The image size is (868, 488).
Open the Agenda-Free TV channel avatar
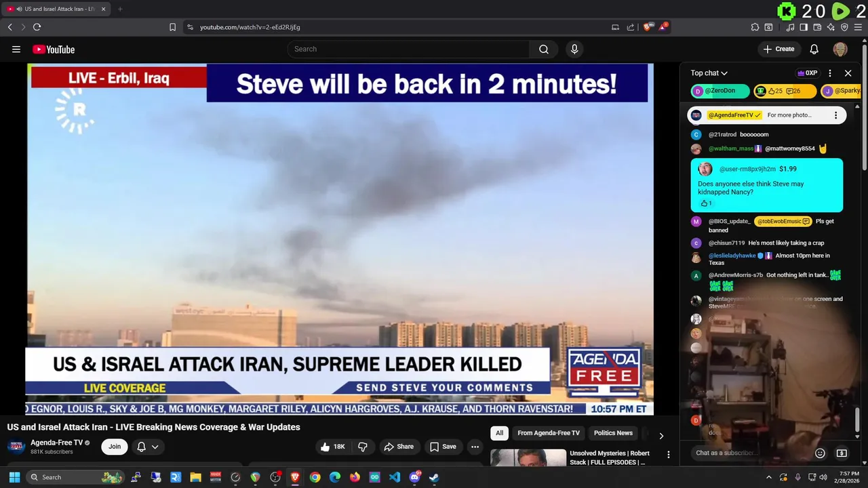[17, 447]
